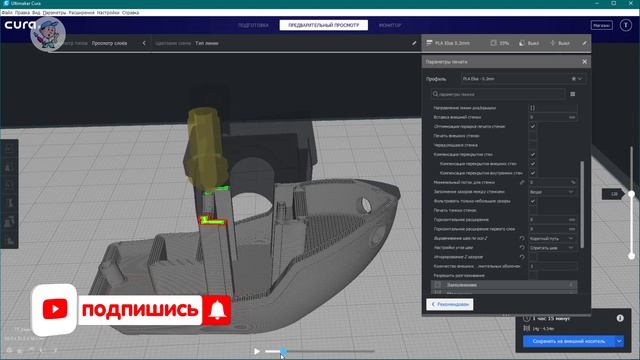Expand the Infill settings category
The width and height of the screenshot is (640, 360).
[x=504, y=285]
